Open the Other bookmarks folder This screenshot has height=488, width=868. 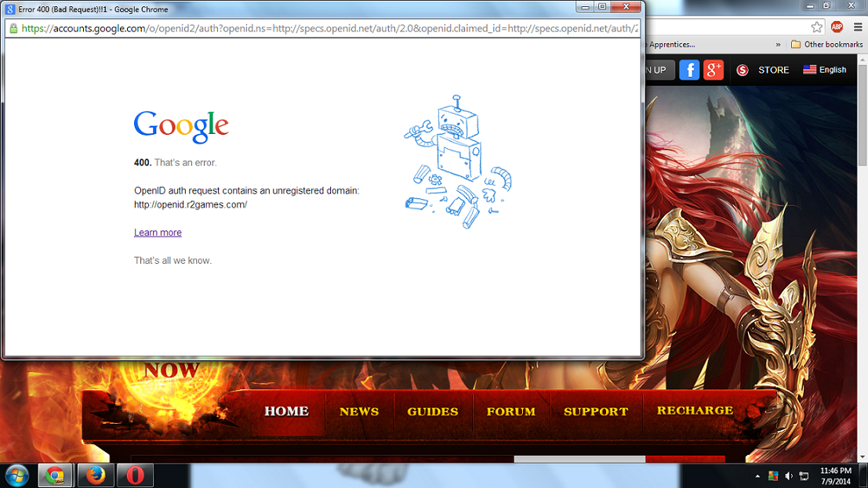click(x=826, y=45)
